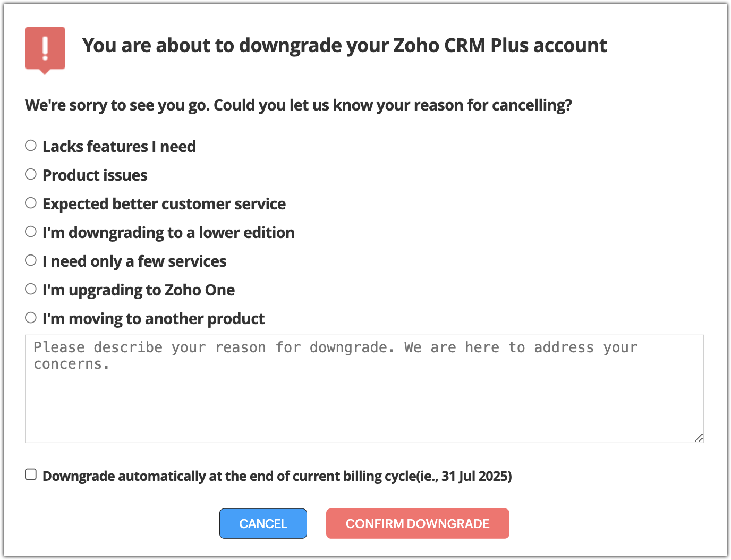Click the 'I'm upgrading to Zoho One' label text

[x=139, y=290]
